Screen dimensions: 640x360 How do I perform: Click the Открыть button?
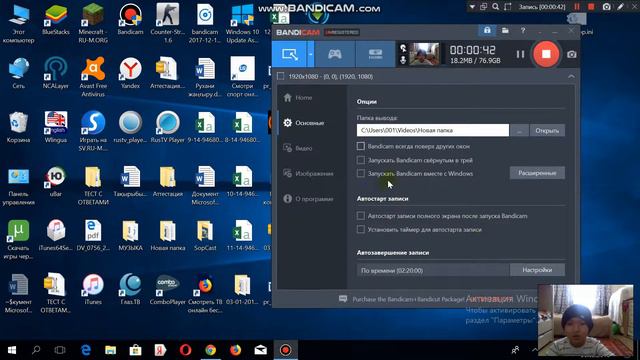(x=547, y=131)
